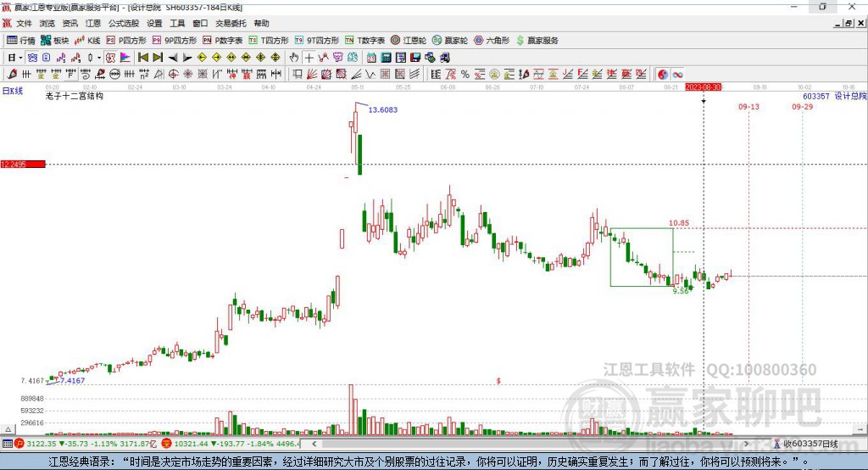The width and height of the screenshot is (868, 470).
Task: Open the P四方形 tool
Action: (126, 41)
